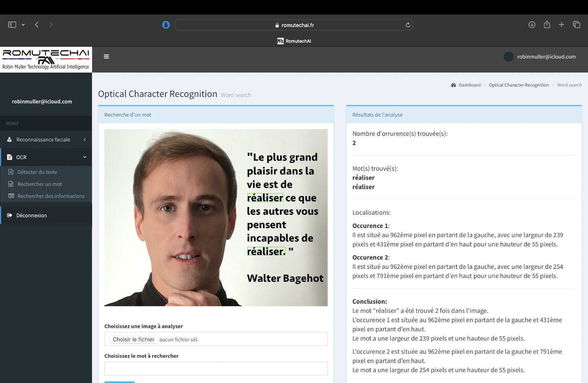Toggle the Safari sidebar panel icon

pos(12,25)
